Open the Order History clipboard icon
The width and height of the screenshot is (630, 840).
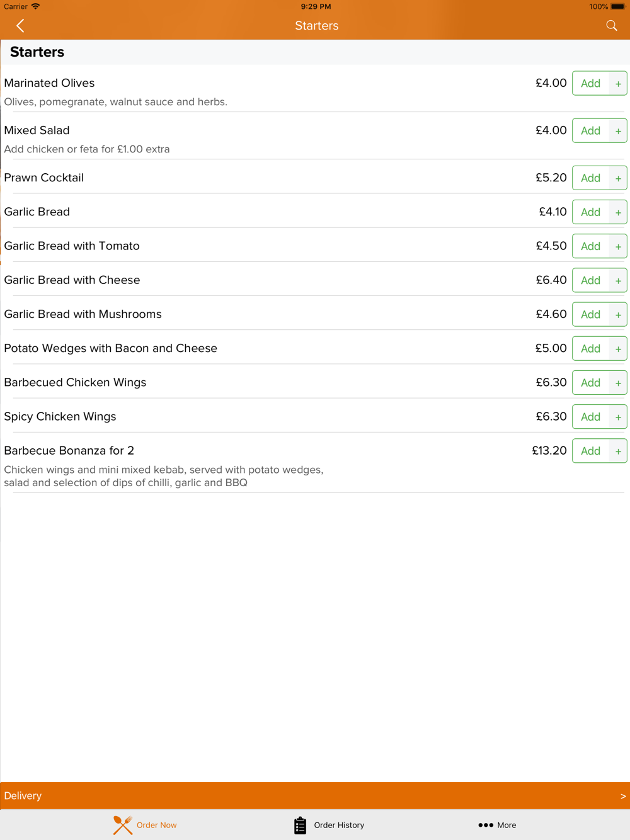tap(300, 825)
